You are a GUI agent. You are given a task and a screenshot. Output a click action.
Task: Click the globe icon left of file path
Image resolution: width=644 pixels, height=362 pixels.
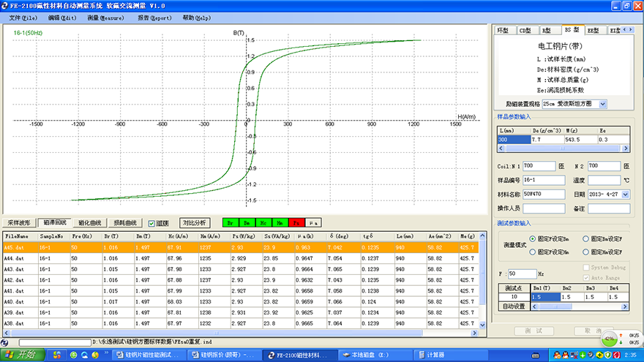click(x=4, y=342)
